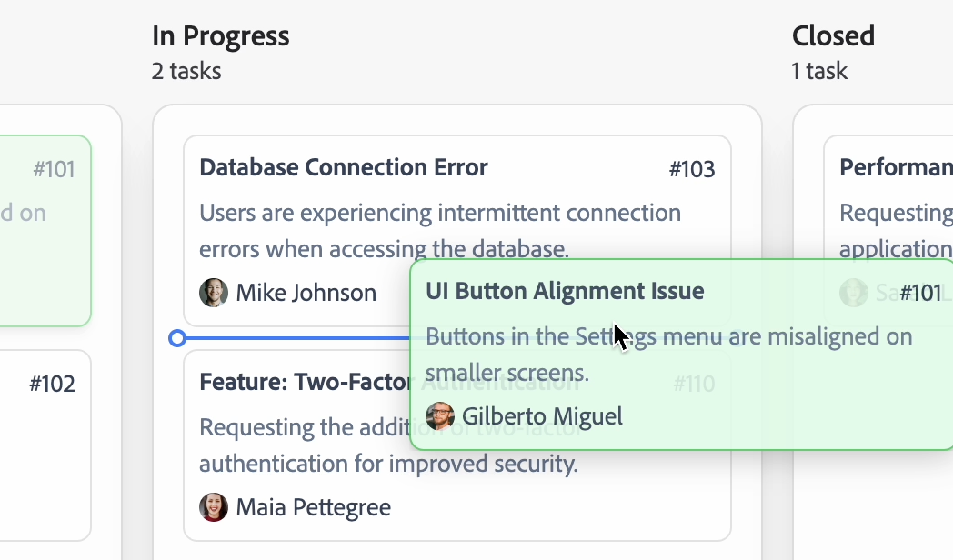The height and width of the screenshot is (560, 953).
Task: Click the "1 task" count under Closed
Action: click(x=819, y=71)
